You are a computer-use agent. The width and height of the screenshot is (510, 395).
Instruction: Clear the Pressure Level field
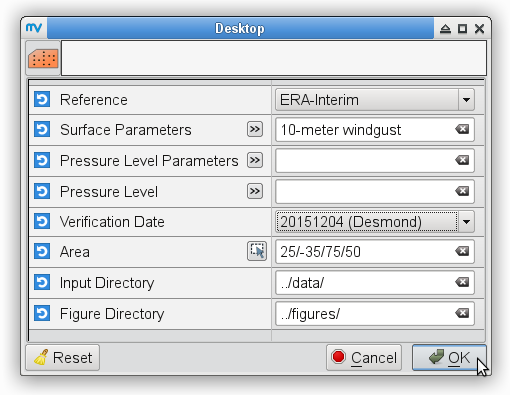click(x=462, y=191)
